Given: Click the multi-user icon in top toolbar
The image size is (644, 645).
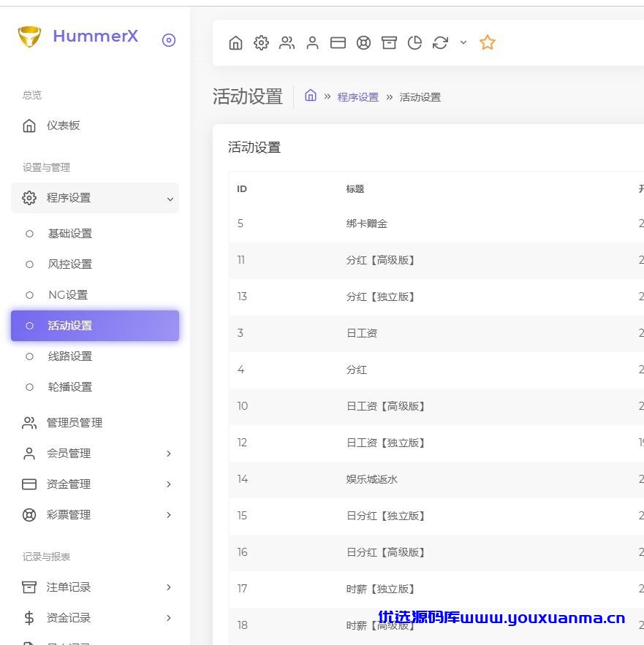Looking at the screenshot, I should (287, 43).
